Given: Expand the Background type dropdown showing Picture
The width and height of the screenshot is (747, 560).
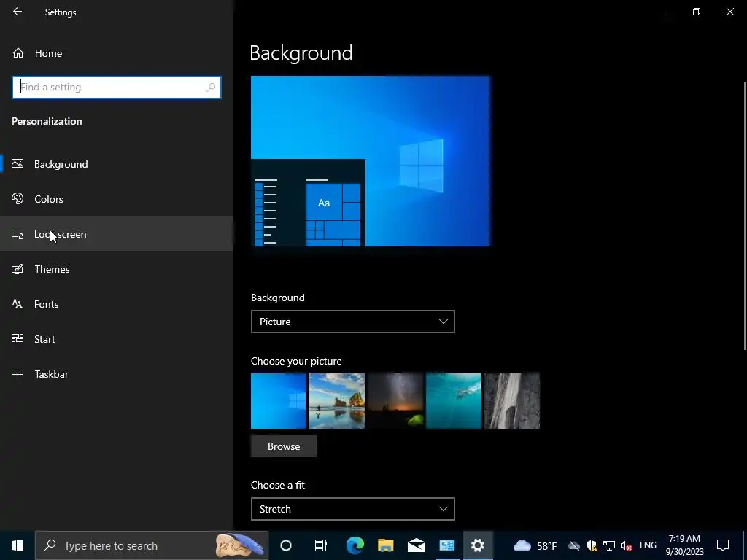Looking at the screenshot, I should tap(353, 322).
